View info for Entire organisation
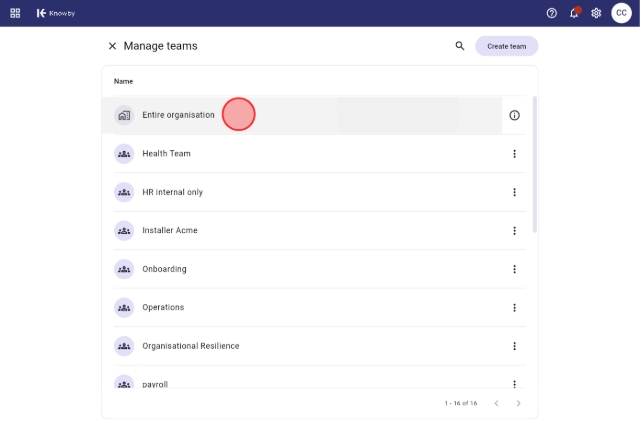The width and height of the screenshot is (640, 431). [x=514, y=116]
